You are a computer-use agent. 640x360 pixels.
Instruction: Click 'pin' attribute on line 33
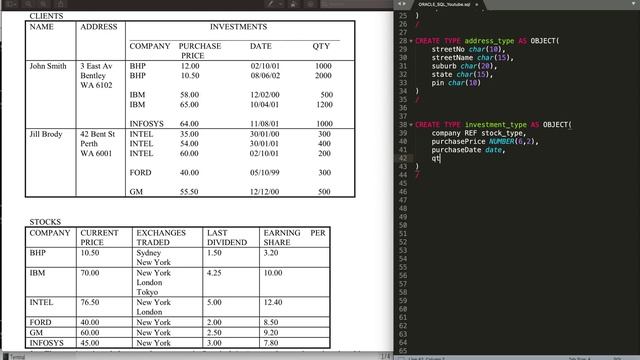pos(438,83)
